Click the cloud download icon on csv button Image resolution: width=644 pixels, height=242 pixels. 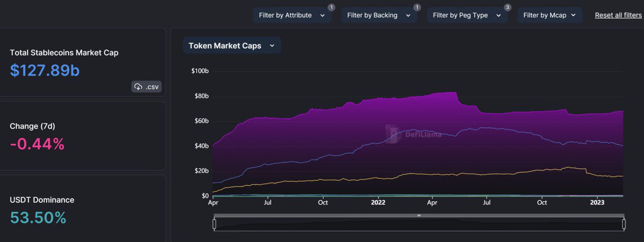pos(138,86)
